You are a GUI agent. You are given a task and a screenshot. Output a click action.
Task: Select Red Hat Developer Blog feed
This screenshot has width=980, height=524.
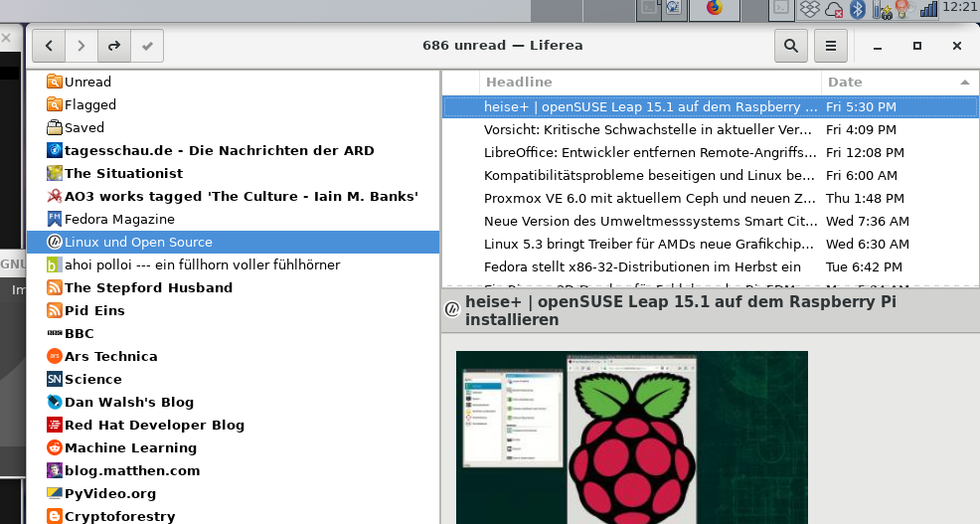233,425
